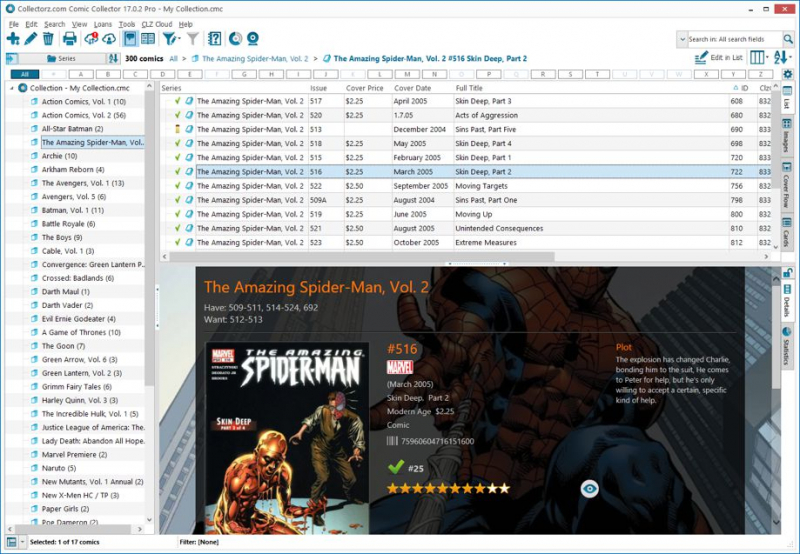Click the folder sort order icon
Viewport: 800px width, 554px height.
[113, 59]
